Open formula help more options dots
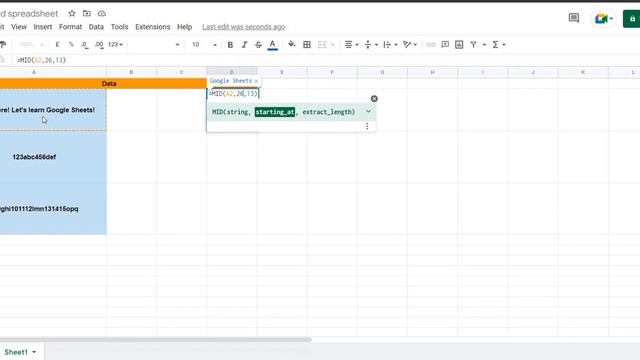Screen dimensions: 640x360 [x=367, y=126]
